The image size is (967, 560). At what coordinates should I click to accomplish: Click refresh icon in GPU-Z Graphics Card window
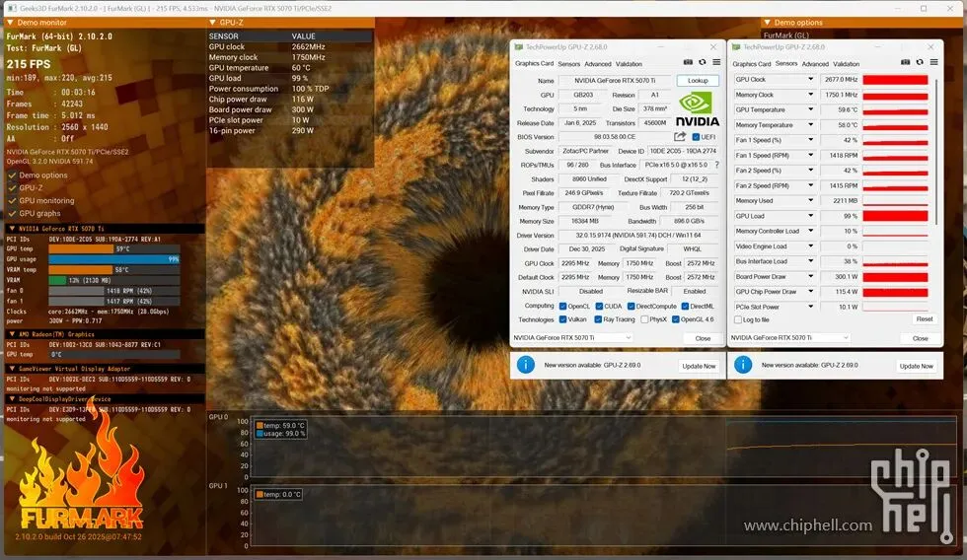tap(702, 62)
